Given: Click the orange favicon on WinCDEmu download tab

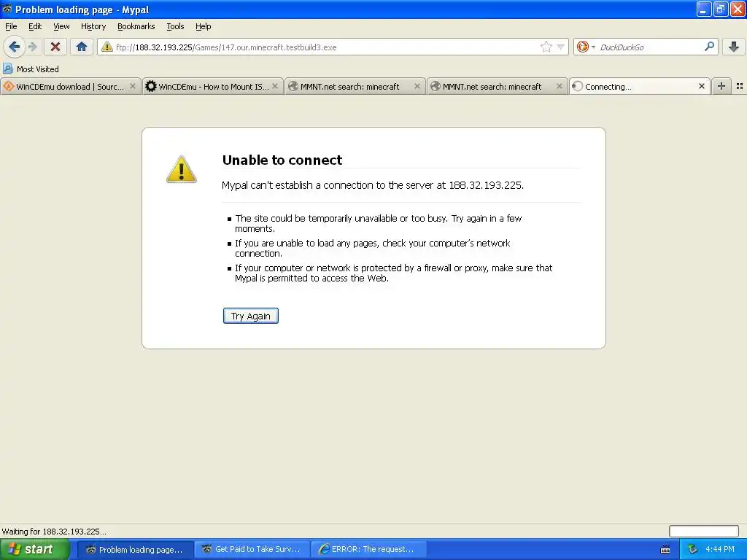Looking at the screenshot, I should coord(9,86).
